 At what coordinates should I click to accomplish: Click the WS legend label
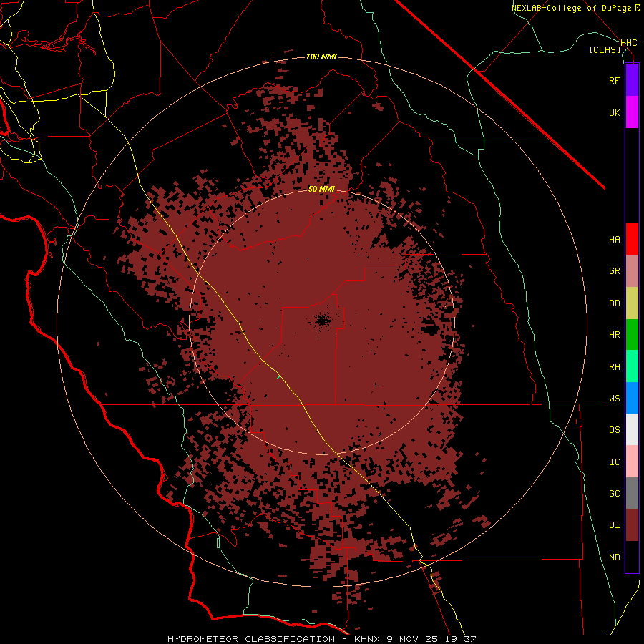point(614,399)
